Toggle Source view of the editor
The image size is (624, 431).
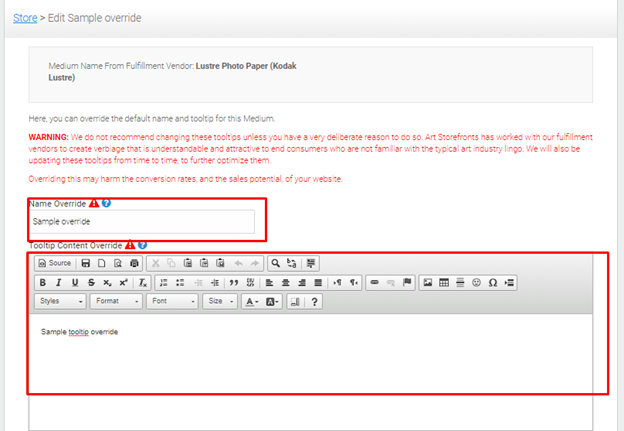[x=55, y=263]
